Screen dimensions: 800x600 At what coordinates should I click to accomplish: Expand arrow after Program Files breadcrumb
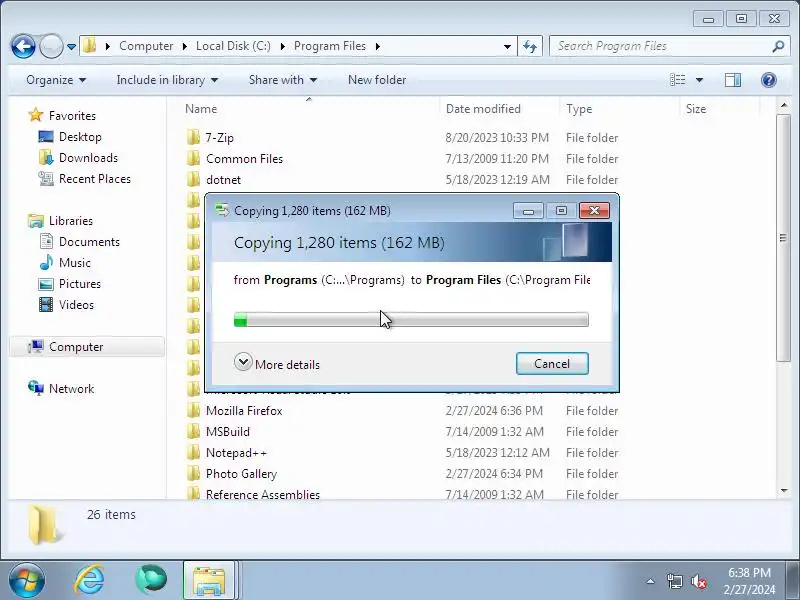click(378, 46)
